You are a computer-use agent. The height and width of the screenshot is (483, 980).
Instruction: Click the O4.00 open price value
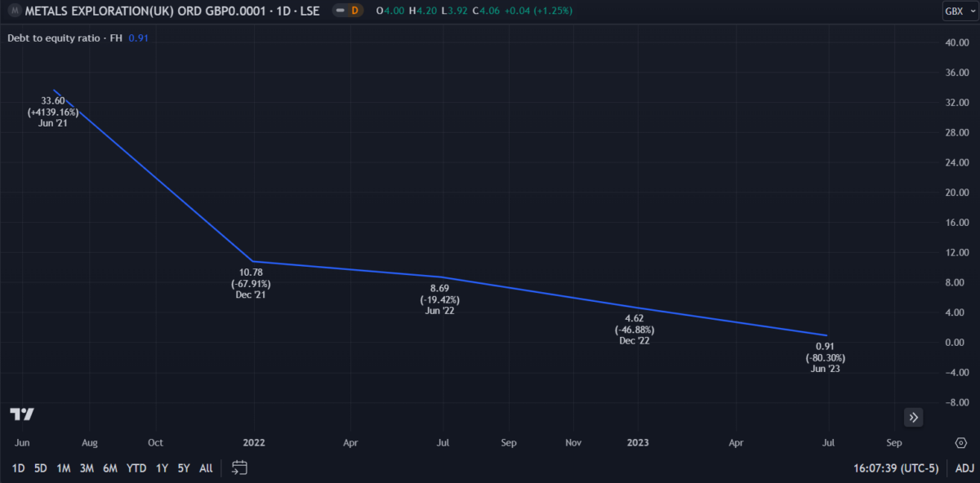pos(390,11)
